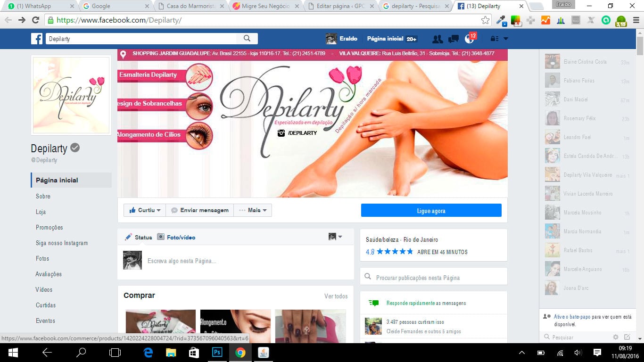Click the new message compose icon in chat

point(627,337)
